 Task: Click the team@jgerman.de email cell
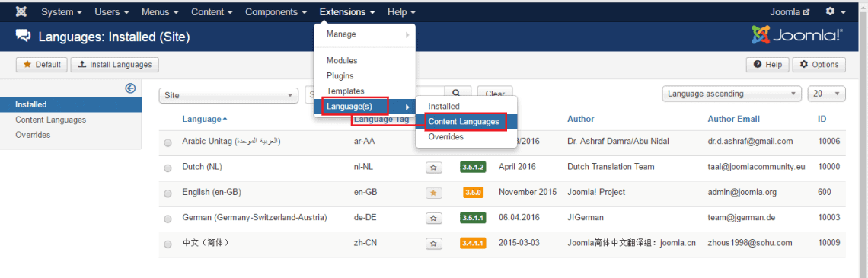point(742,218)
